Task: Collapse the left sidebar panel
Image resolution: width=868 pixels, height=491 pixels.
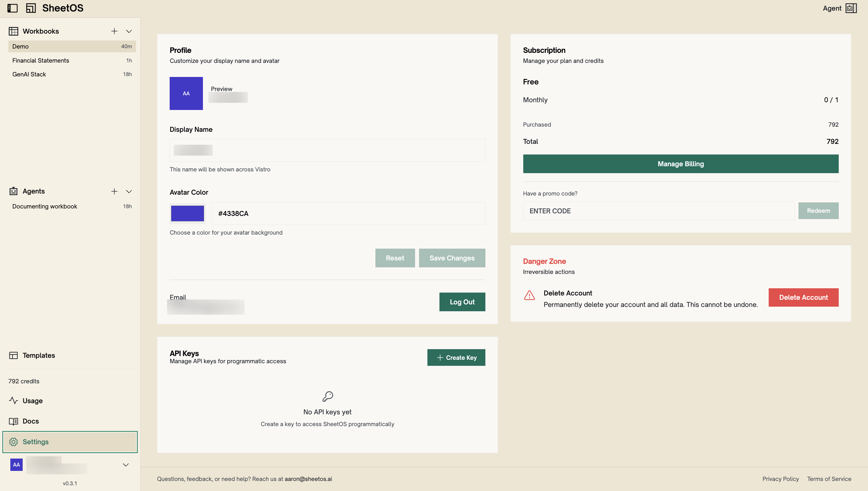Action: coord(12,8)
